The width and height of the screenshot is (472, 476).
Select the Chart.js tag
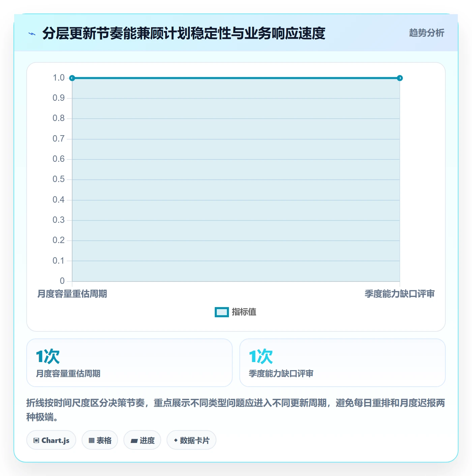tap(51, 440)
